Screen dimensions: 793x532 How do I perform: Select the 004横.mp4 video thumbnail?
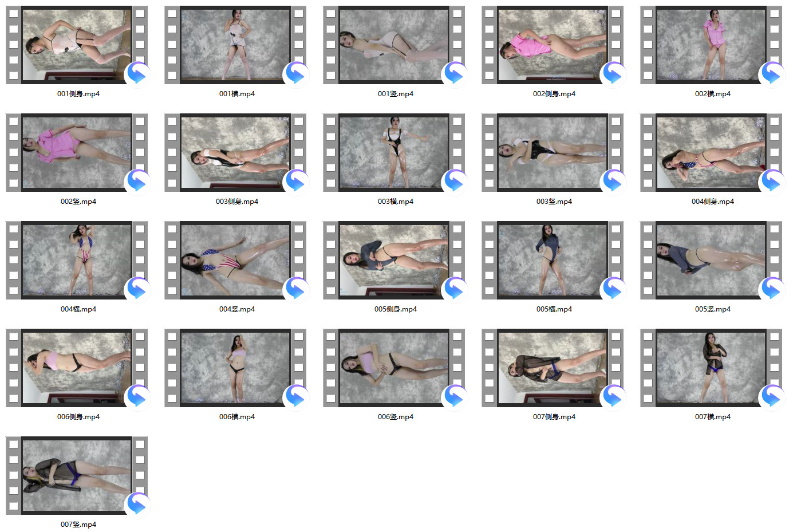click(x=77, y=261)
